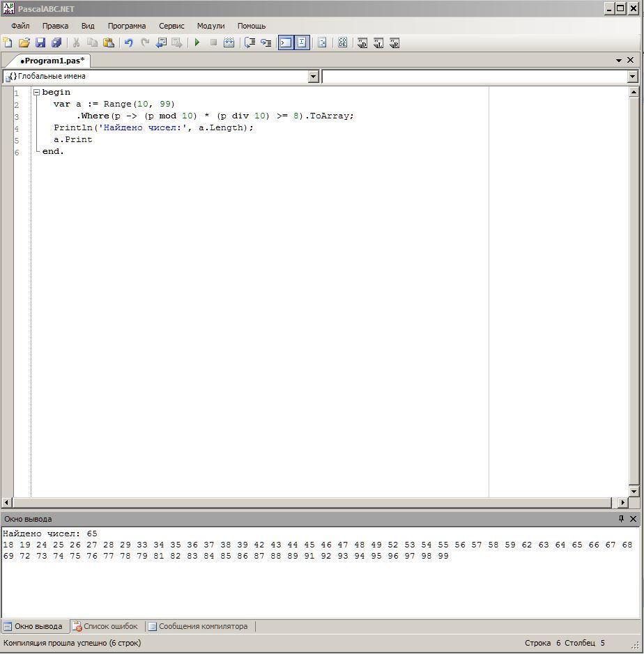This screenshot has height=654, width=644.
Task: Pin the output window panel
Action: point(621,519)
